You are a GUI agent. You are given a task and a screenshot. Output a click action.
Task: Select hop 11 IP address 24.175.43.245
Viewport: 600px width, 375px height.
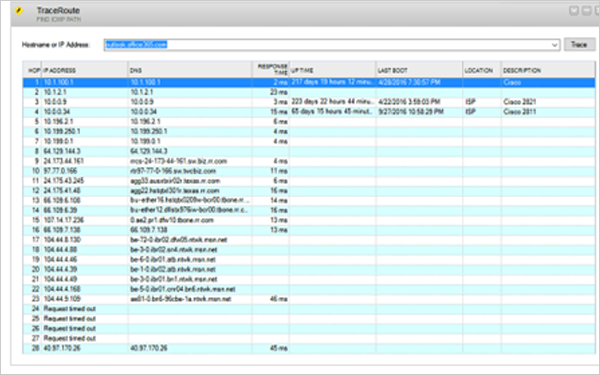64,181
